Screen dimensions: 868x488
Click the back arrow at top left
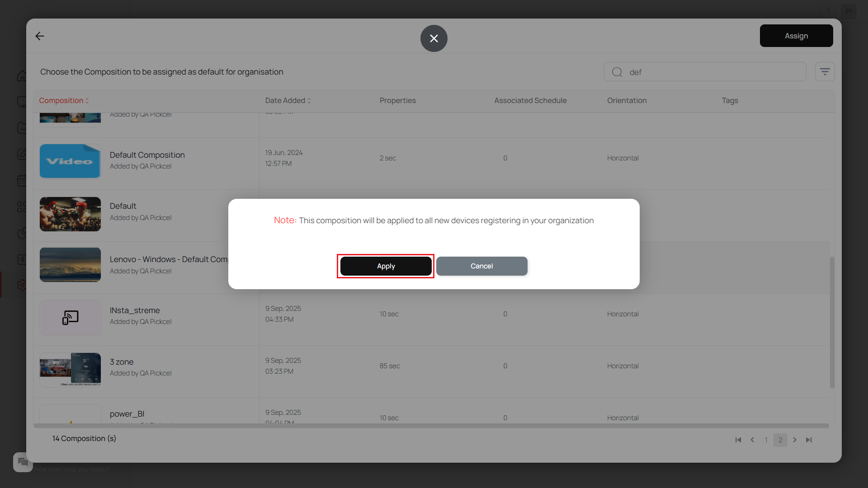[x=39, y=36]
